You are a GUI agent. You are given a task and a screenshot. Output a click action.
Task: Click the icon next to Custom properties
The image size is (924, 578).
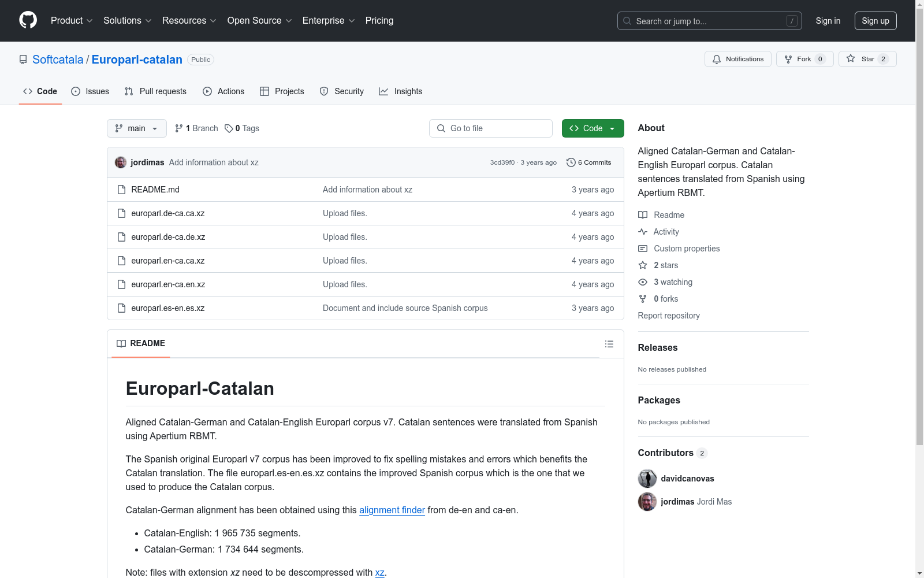(x=643, y=249)
